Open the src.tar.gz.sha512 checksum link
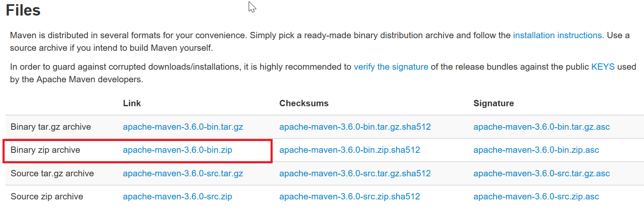The image size is (644, 212). (355, 173)
